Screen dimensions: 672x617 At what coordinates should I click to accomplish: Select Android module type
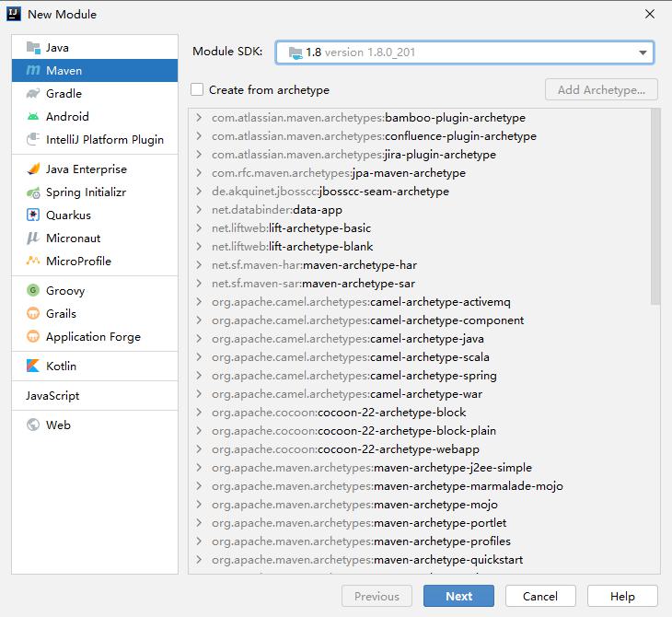coord(95,116)
